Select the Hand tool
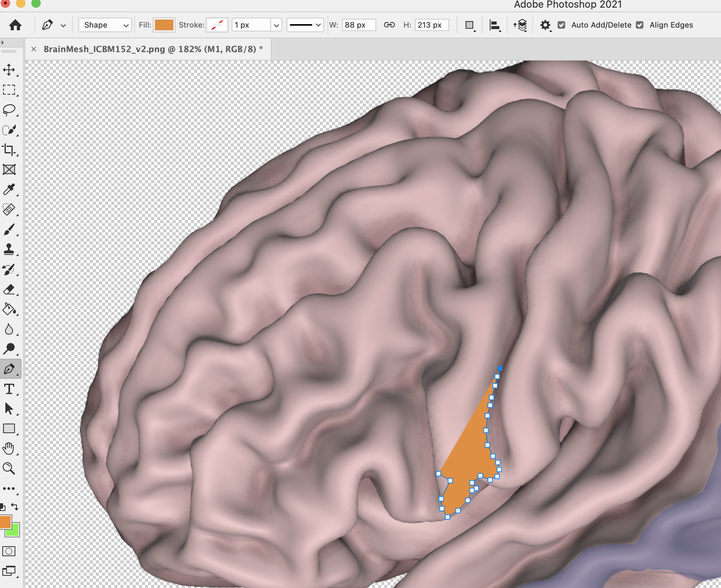Image resolution: width=721 pixels, height=588 pixels. 9,448
